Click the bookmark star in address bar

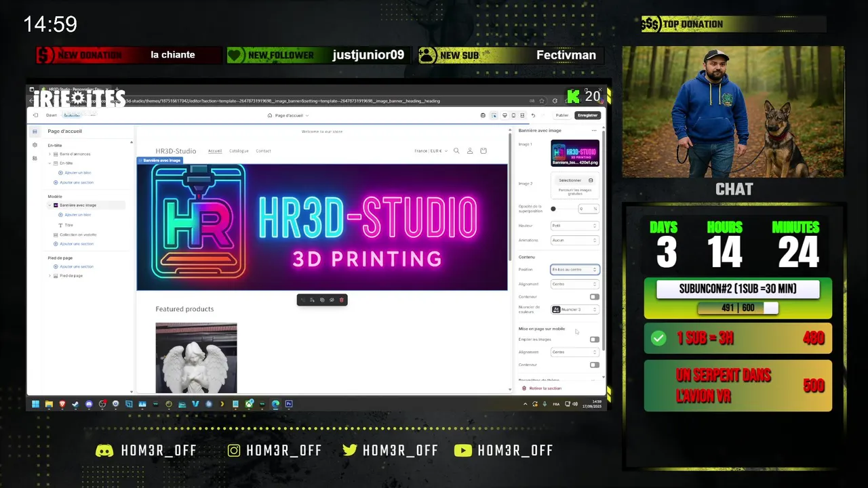(542, 101)
